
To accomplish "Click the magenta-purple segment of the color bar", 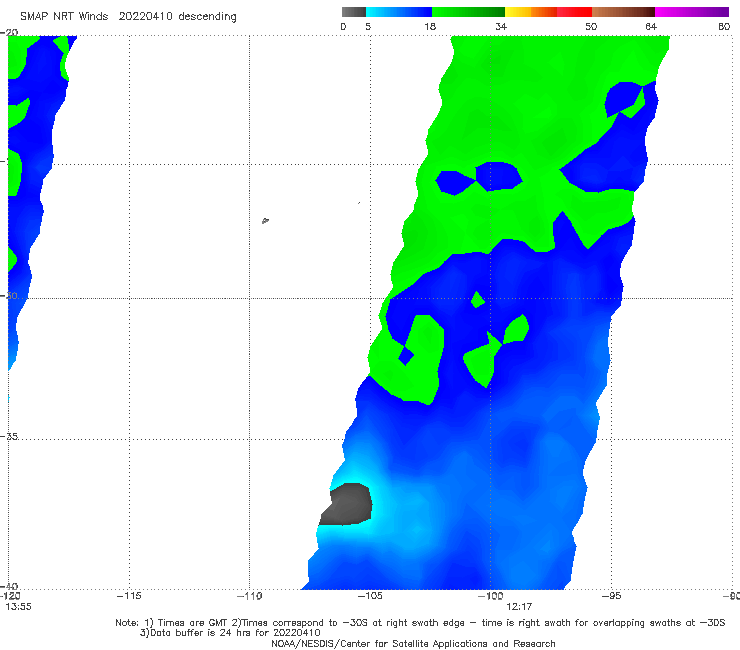I will pyautogui.click(x=692, y=12).
